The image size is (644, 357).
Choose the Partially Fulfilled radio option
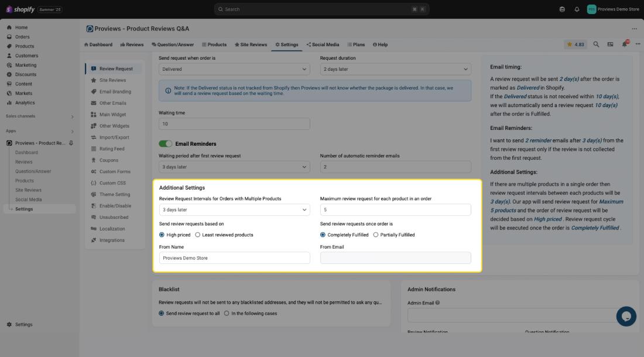tap(376, 235)
